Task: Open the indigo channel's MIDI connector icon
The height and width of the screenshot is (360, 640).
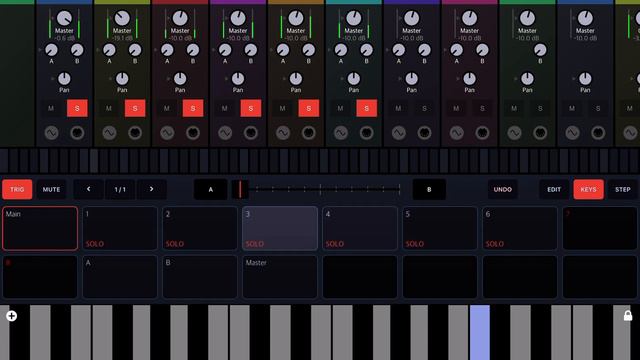Action: coord(424,133)
